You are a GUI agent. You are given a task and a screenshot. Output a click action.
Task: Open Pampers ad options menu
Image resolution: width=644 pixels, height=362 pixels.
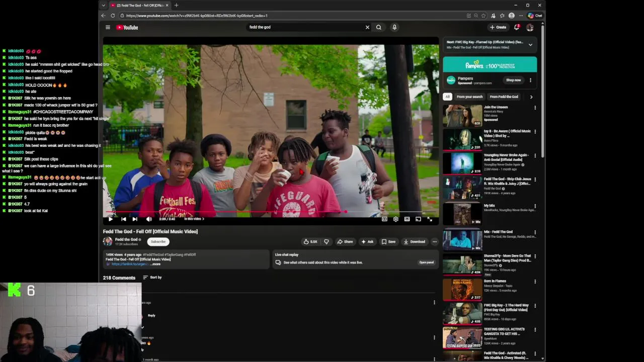click(530, 80)
